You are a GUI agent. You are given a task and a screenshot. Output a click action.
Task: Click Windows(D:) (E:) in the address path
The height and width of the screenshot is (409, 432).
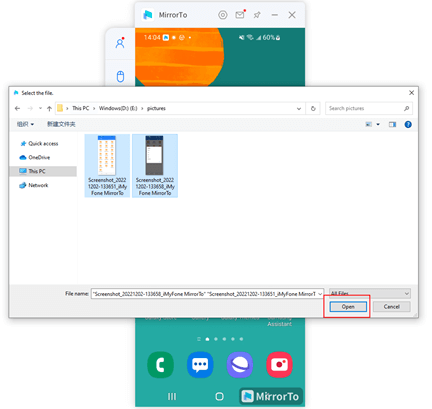pyautogui.click(x=118, y=108)
